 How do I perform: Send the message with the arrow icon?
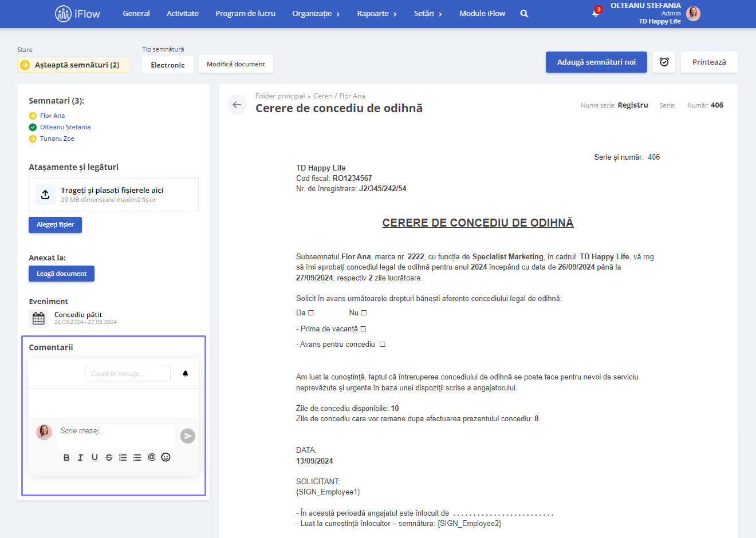tap(188, 436)
